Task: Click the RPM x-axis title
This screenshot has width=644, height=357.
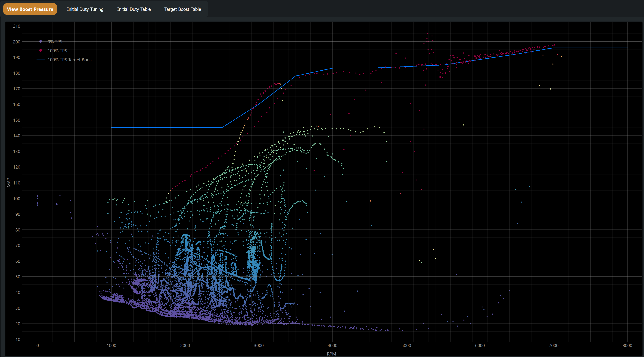Action: coord(331,354)
